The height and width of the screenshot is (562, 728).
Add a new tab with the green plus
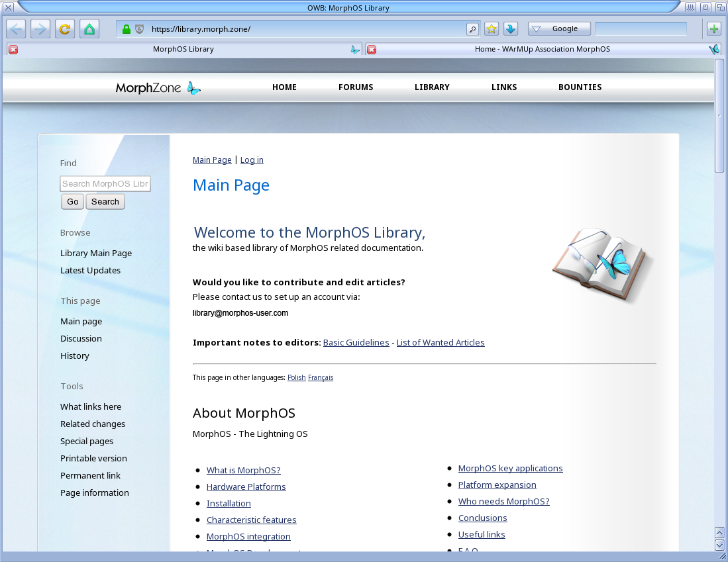714,28
